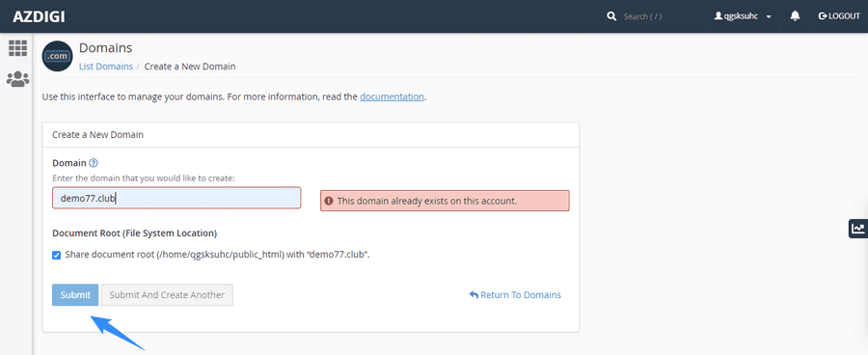Click Return To Domains link
868x355 pixels.
tap(515, 294)
